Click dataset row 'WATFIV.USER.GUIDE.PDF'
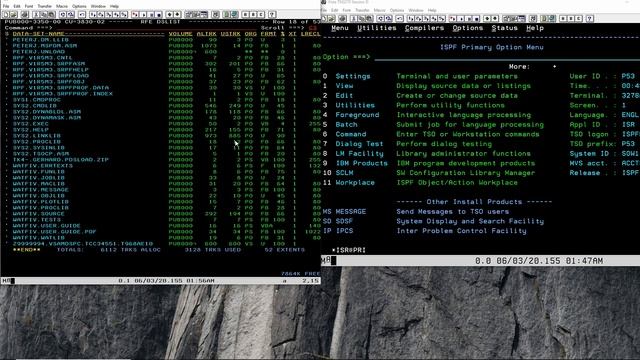This screenshot has height=360, width=640. click(54, 231)
